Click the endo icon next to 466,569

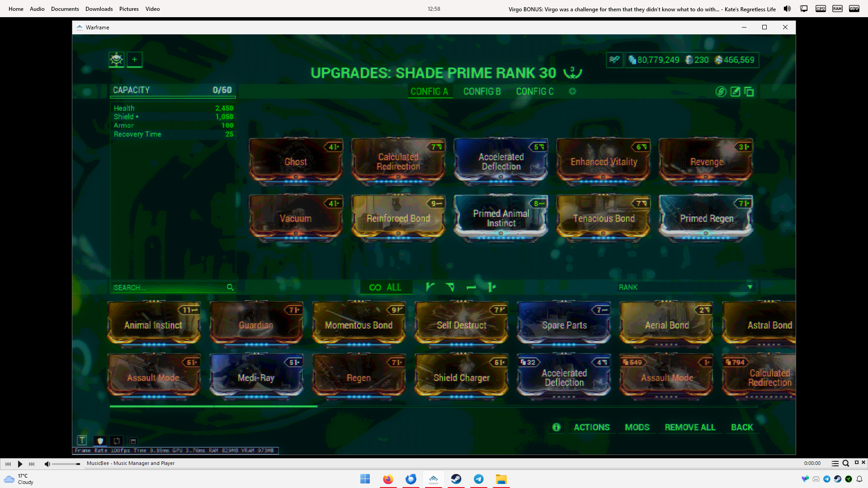(718, 60)
